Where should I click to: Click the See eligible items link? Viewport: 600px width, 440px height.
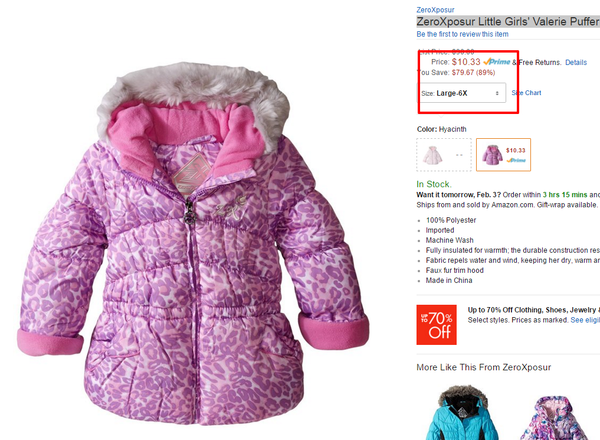click(x=585, y=320)
